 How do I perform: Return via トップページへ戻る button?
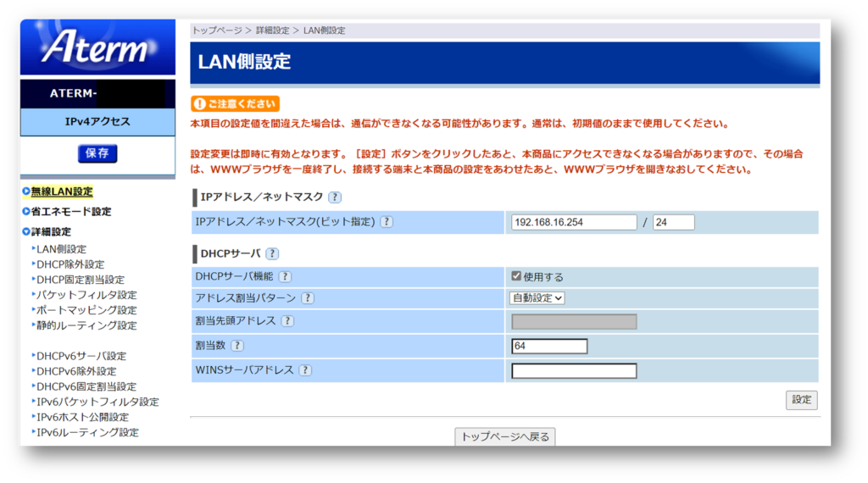pos(506,437)
